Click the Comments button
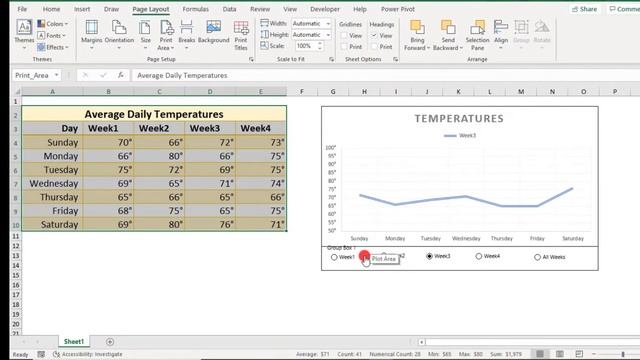 point(623,9)
